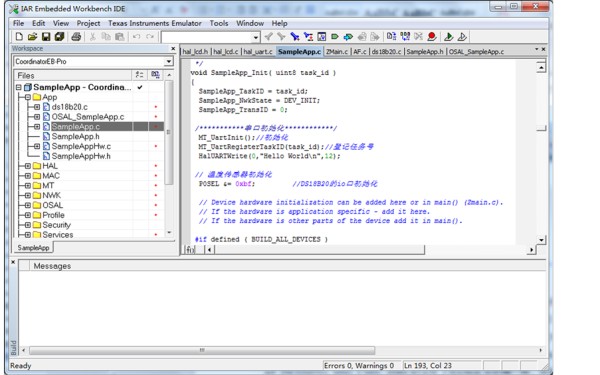
Task: Click the Messages panel horizontal scrollbar
Action: [x=202, y=350]
